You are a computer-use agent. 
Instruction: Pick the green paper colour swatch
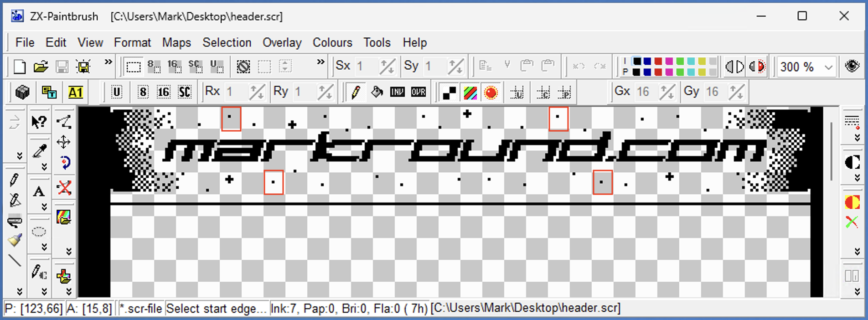click(x=680, y=72)
